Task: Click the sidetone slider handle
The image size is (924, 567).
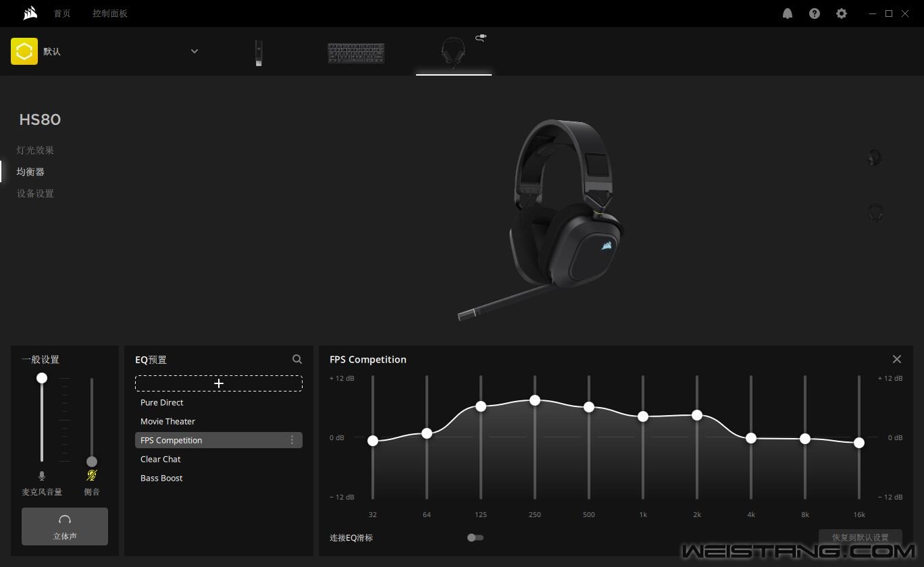Action: (92, 462)
